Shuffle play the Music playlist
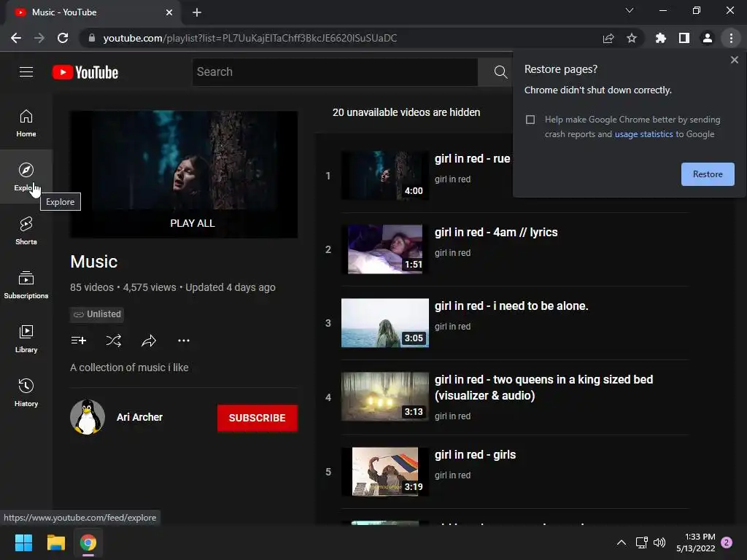Viewport: 747px width, 560px height. coord(113,341)
